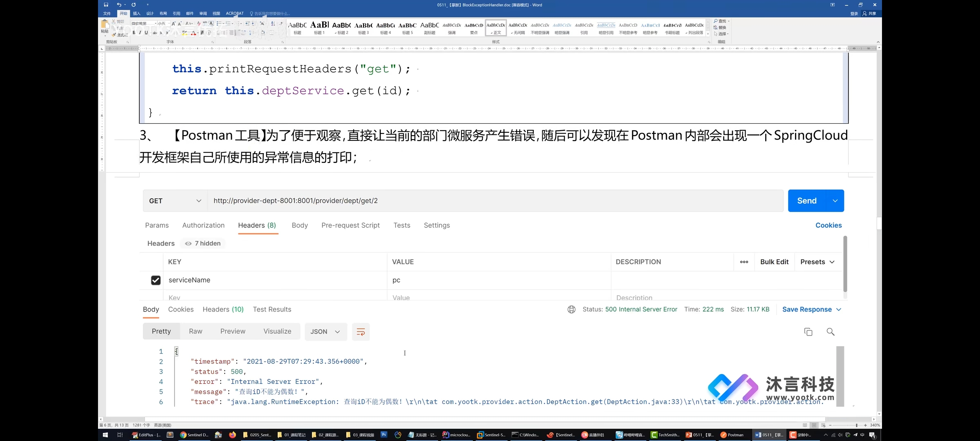Expand the JSON format selector dropdown
This screenshot has height=441, width=980.
[325, 331]
